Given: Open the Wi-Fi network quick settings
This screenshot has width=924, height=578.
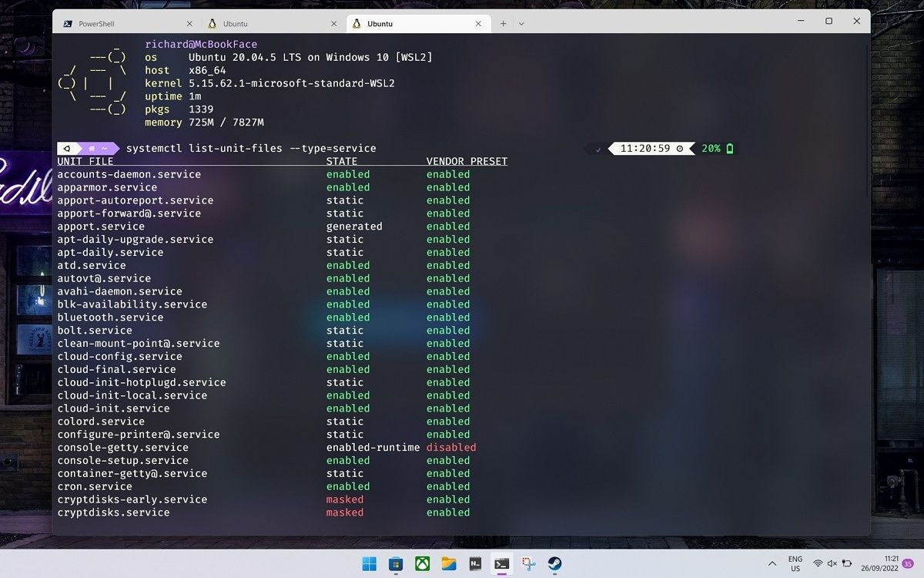Looking at the screenshot, I should [818, 563].
